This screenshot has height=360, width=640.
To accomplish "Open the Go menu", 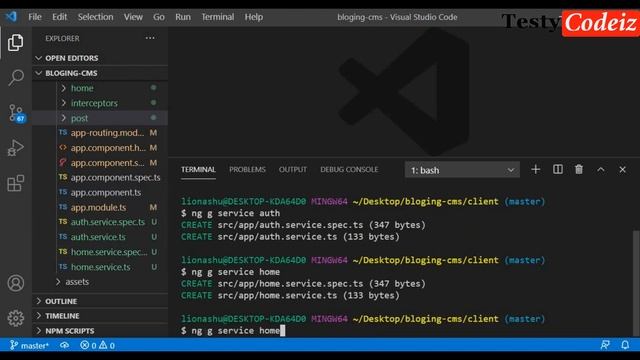I will tap(159, 17).
